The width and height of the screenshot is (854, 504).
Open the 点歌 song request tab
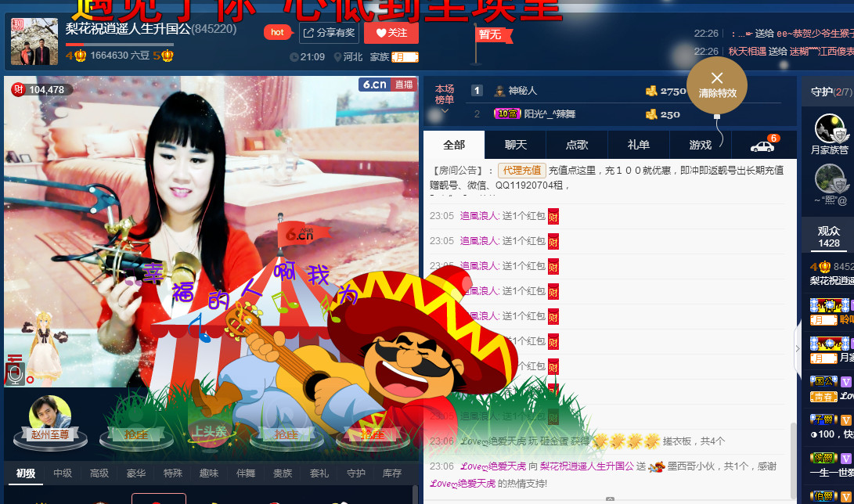click(x=578, y=145)
